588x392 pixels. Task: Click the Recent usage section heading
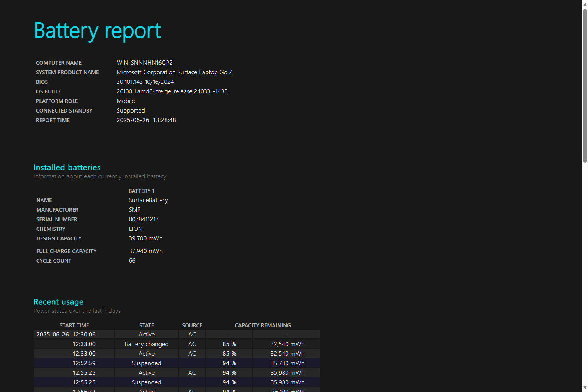(x=58, y=302)
